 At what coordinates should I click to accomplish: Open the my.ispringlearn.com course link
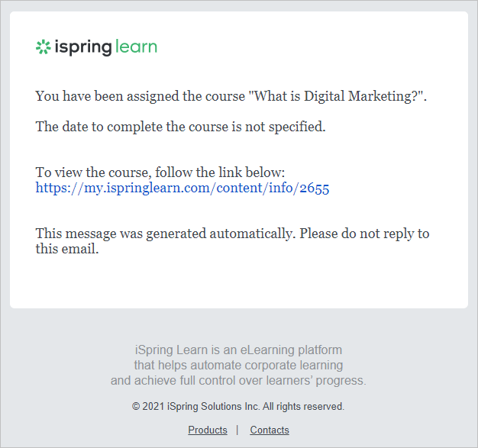[182, 188]
